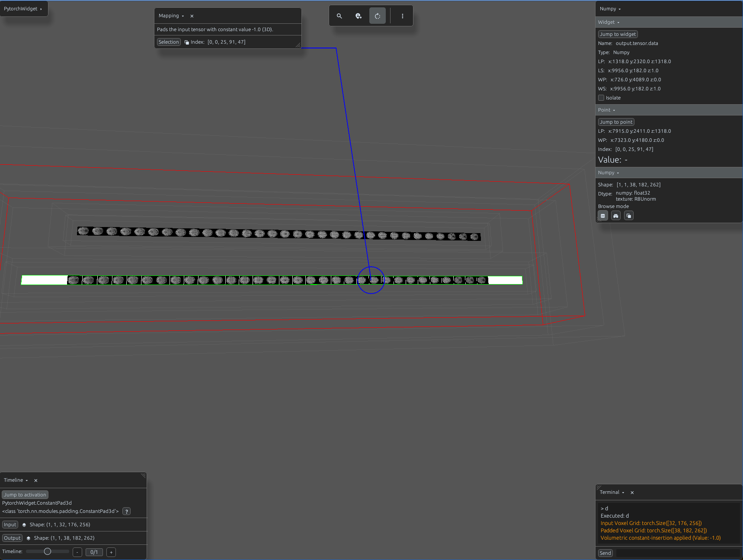Click the 0/1 timeline step field

[94, 552]
